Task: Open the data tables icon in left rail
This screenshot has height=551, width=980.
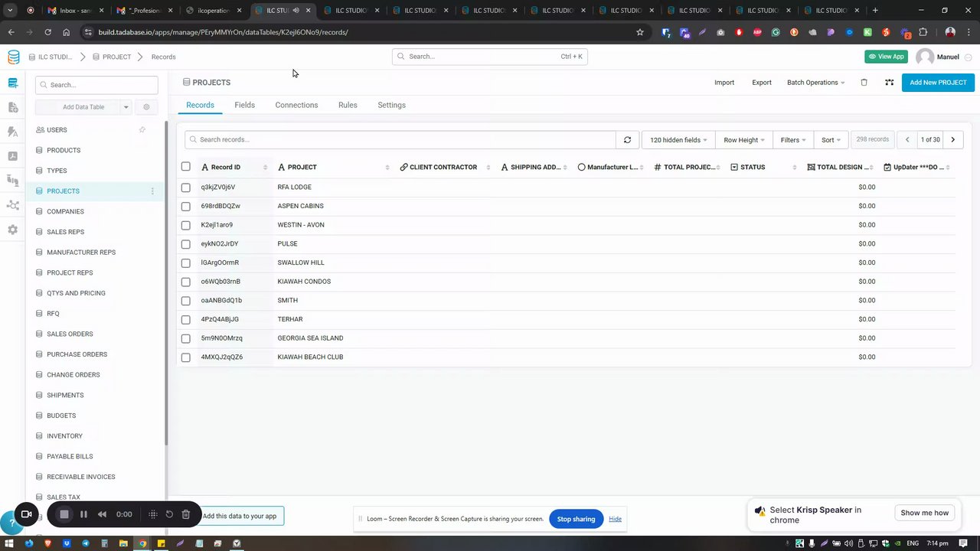Action: tap(12, 83)
